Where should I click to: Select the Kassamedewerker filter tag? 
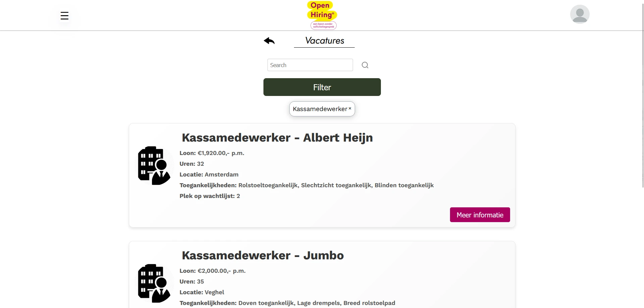(319, 109)
